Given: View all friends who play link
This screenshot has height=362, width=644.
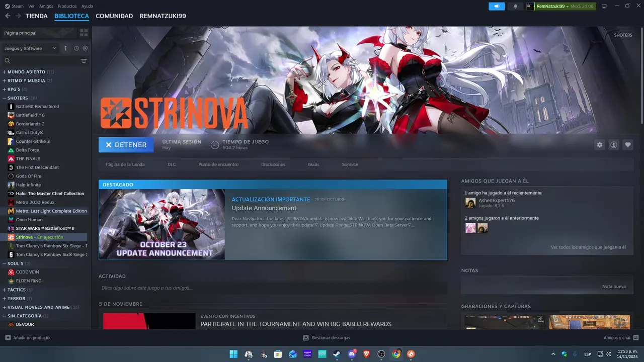Looking at the screenshot, I should pos(588,247).
